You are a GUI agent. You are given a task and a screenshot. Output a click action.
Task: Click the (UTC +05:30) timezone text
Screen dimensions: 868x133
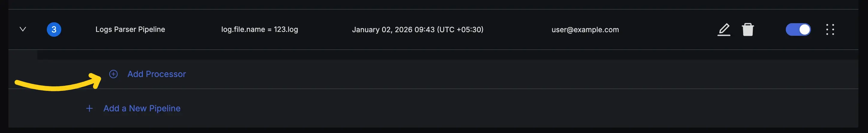(460, 29)
